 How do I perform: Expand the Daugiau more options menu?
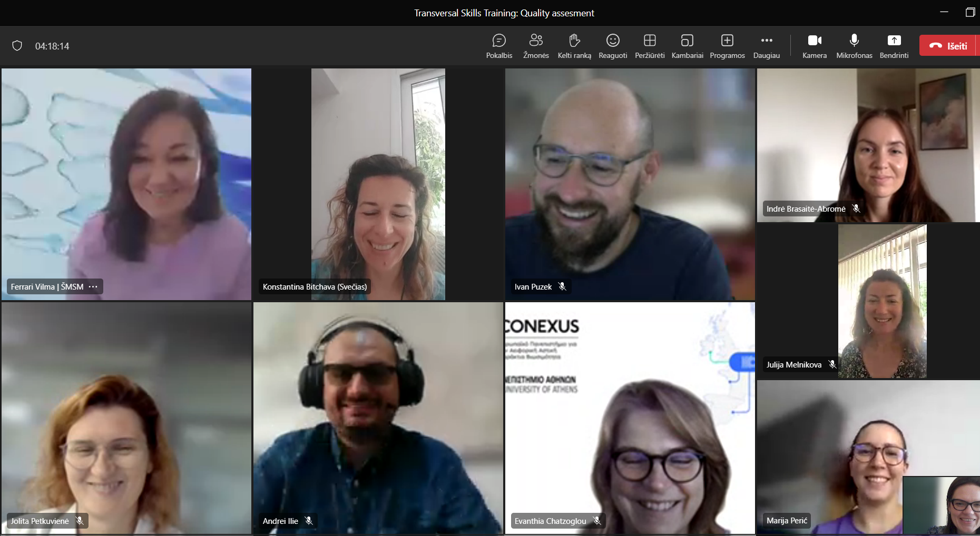[767, 46]
